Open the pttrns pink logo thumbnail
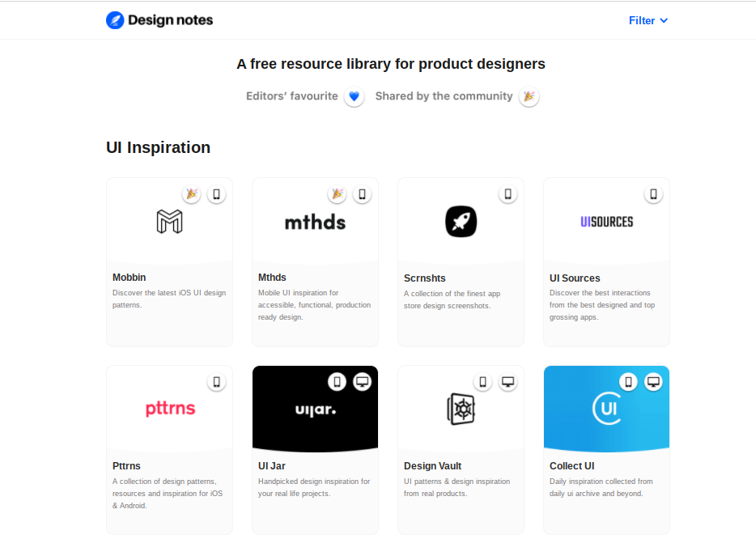The width and height of the screenshot is (756, 539). click(170, 409)
